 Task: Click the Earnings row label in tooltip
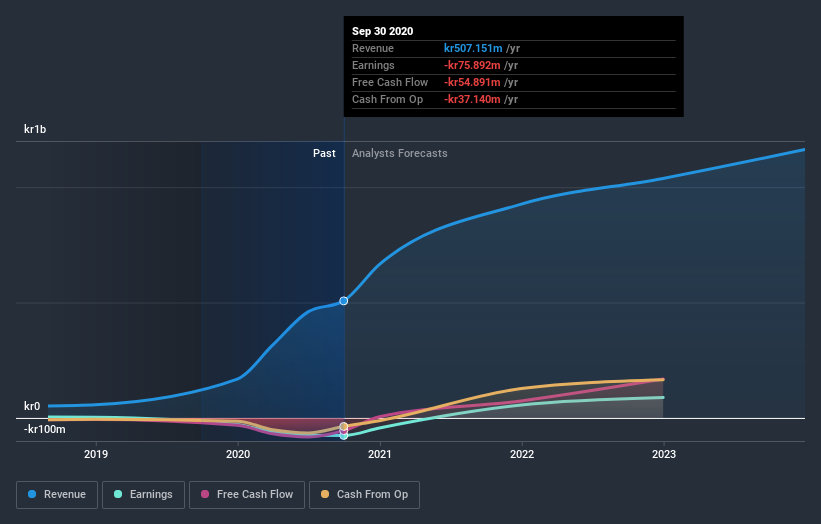click(373, 65)
